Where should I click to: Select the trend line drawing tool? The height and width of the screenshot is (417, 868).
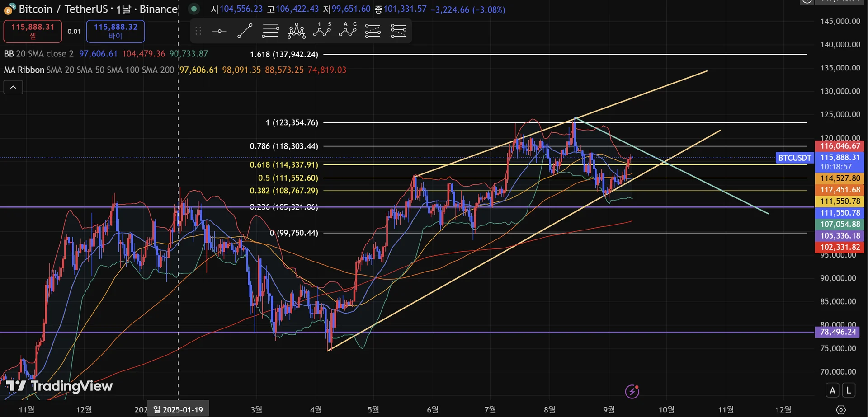pyautogui.click(x=245, y=31)
